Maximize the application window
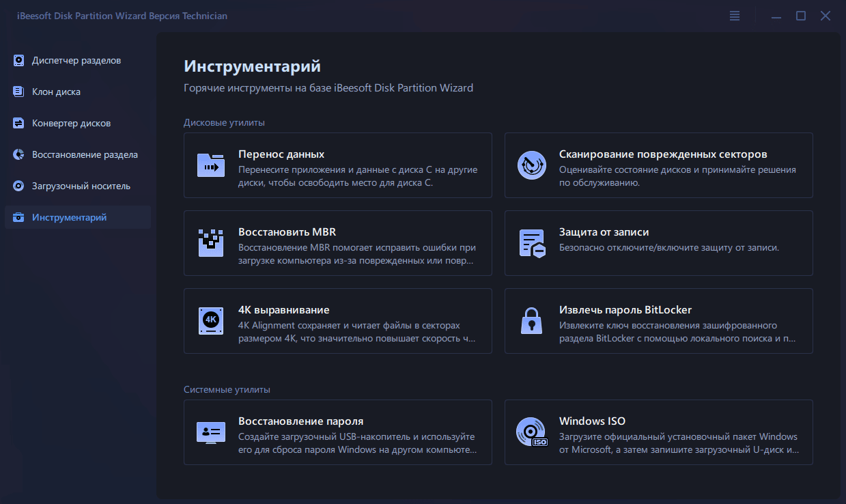The width and height of the screenshot is (846, 504). coord(801,16)
